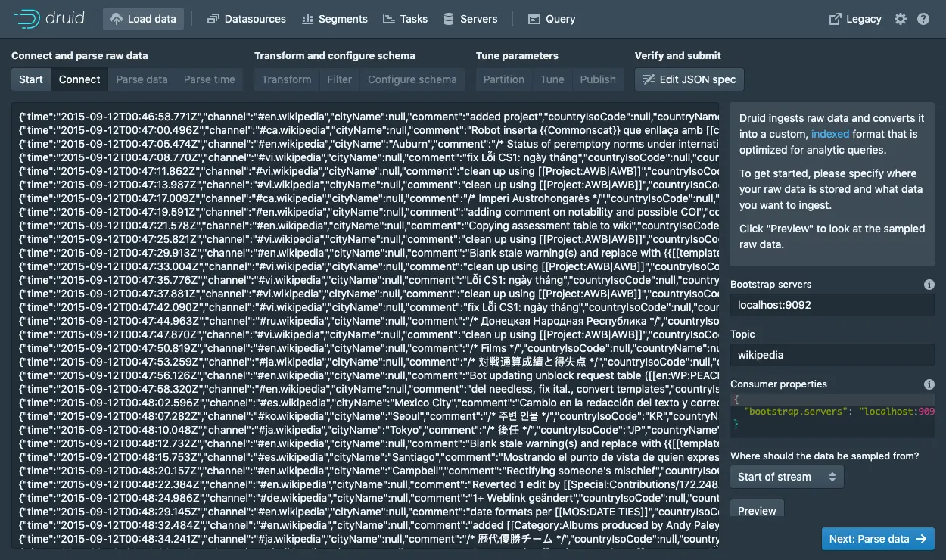Select the Connect step
Image resolution: width=946 pixels, height=560 pixels.
click(x=79, y=79)
